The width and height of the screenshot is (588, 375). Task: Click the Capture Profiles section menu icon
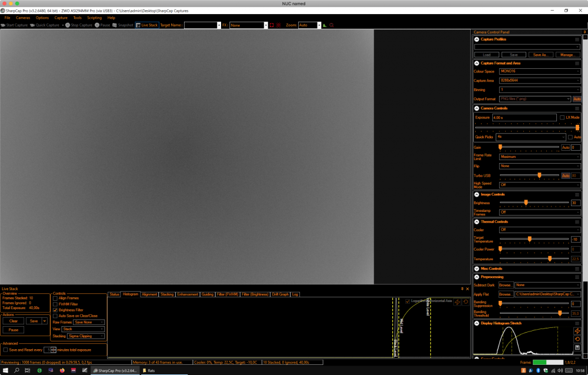click(577, 39)
